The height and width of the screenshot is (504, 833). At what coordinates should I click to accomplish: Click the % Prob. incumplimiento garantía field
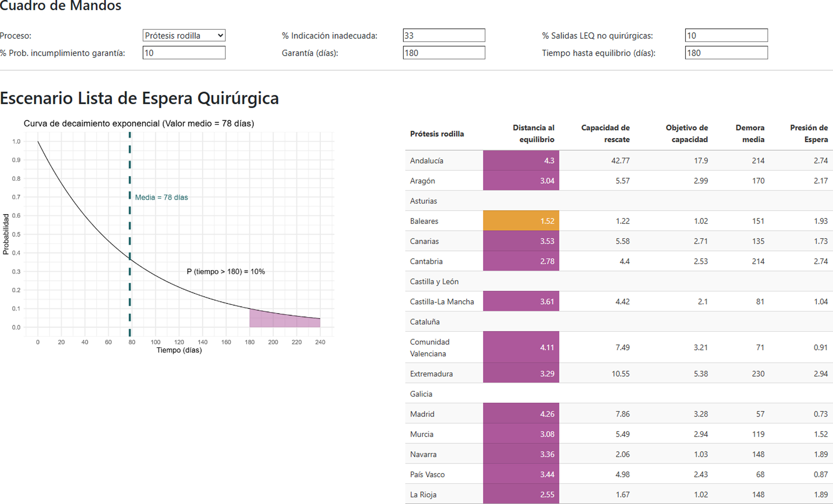[184, 53]
